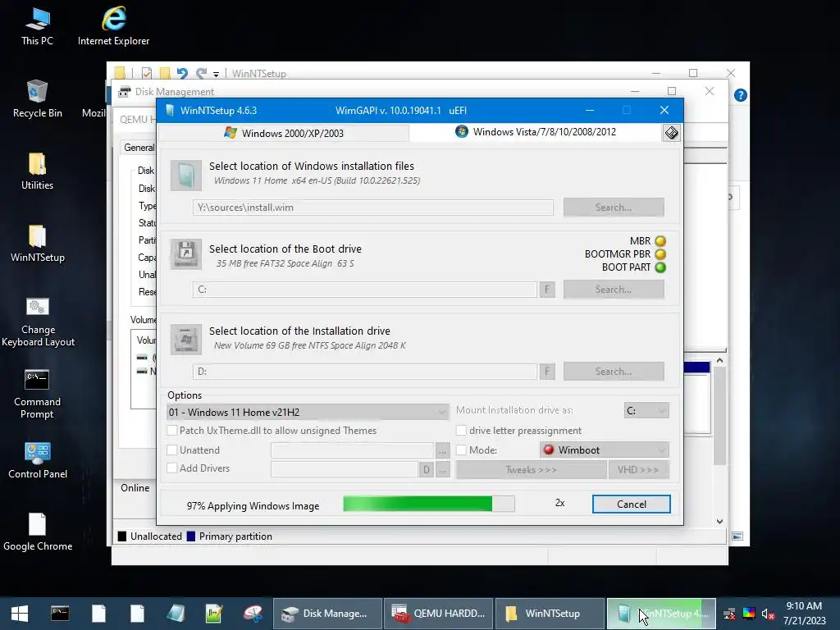This screenshot has height=630, width=840.
Task: Click Search for Boot drive
Action: [614, 290]
